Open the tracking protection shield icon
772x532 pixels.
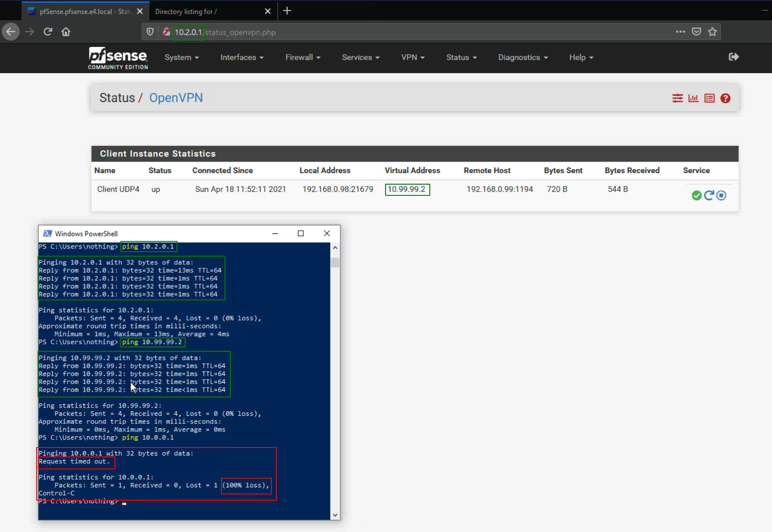(x=150, y=32)
